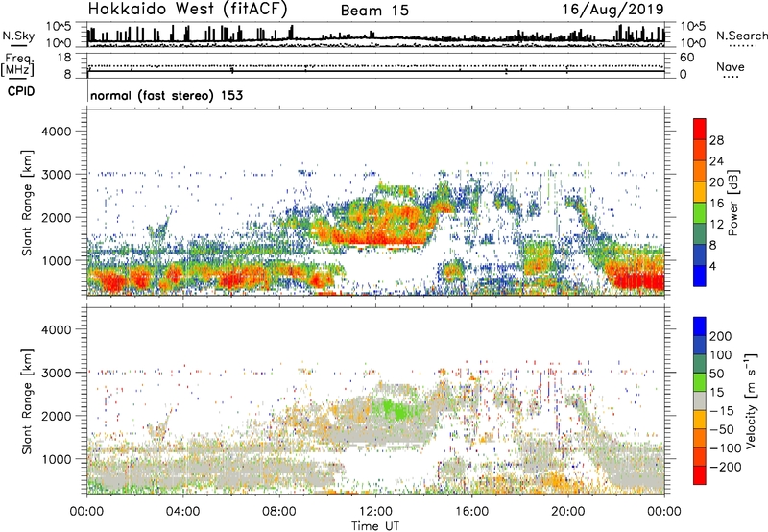Click the dotted line sample under "N.Search"
This screenshot has height=532, width=768.
point(743,45)
